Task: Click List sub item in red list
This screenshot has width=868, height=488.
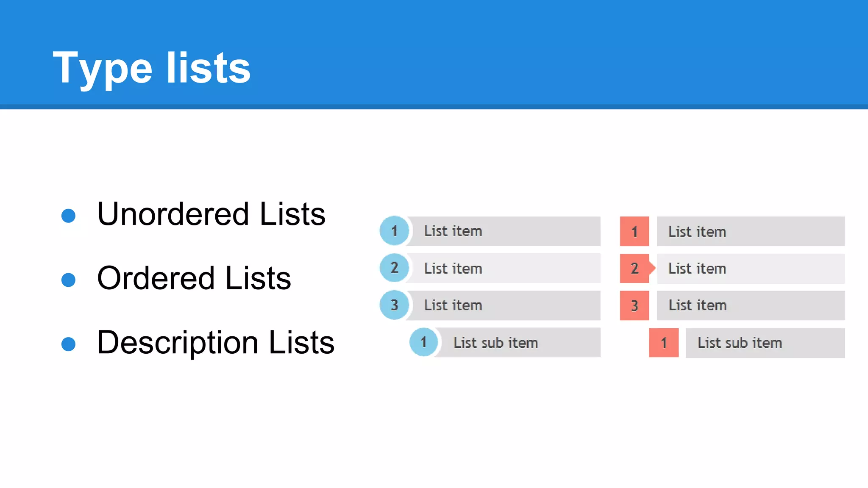Action: pyautogui.click(x=740, y=343)
